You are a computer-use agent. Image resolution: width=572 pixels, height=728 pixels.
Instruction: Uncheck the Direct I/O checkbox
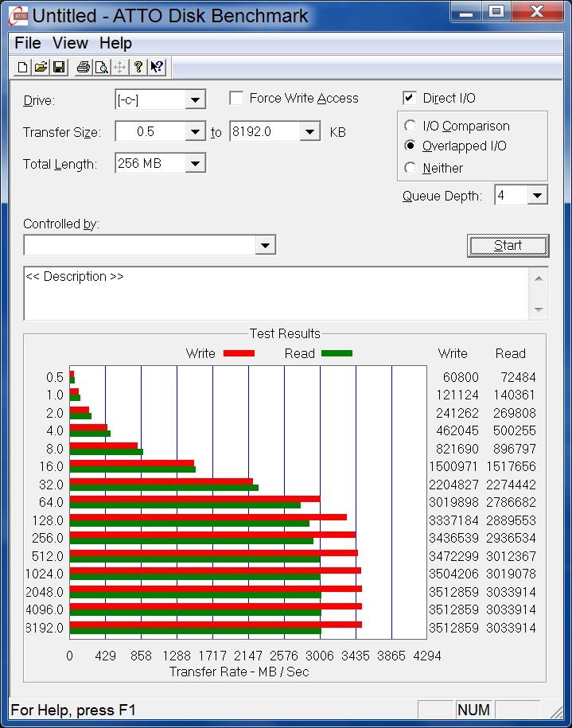409,98
